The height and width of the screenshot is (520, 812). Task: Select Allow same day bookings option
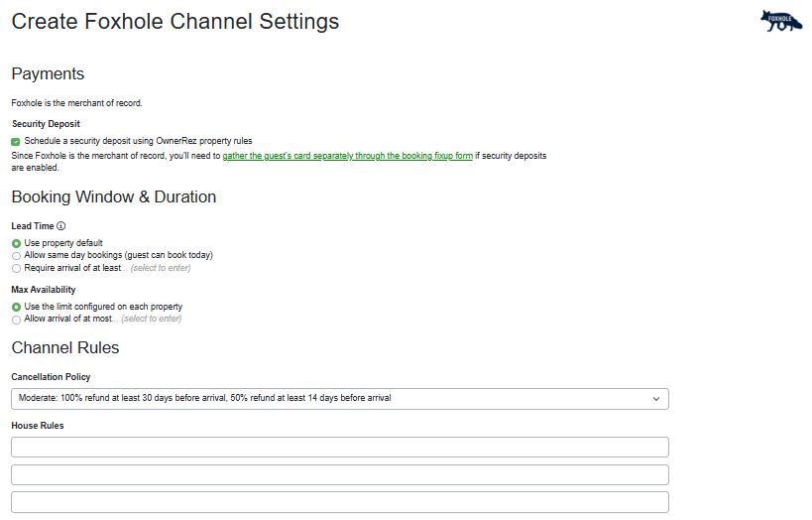click(x=16, y=256)
